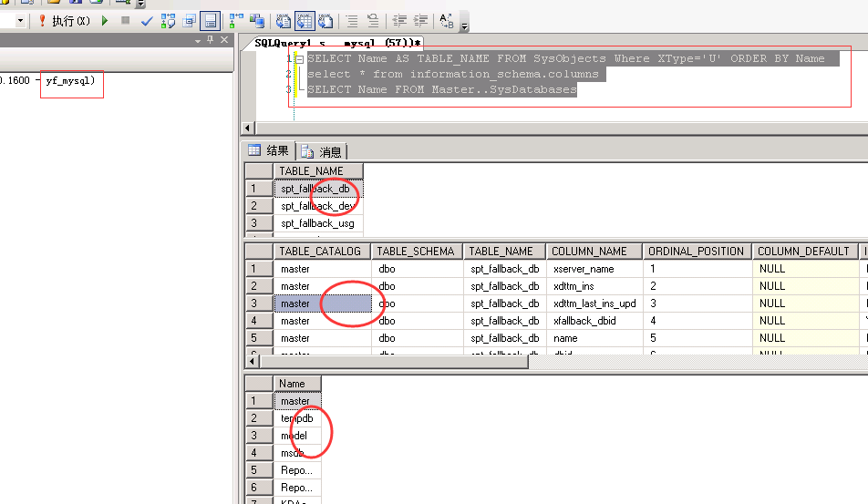868x504 pixels.
Task: Parse the query with the blue checkmark icon
Action: (147, 20)
